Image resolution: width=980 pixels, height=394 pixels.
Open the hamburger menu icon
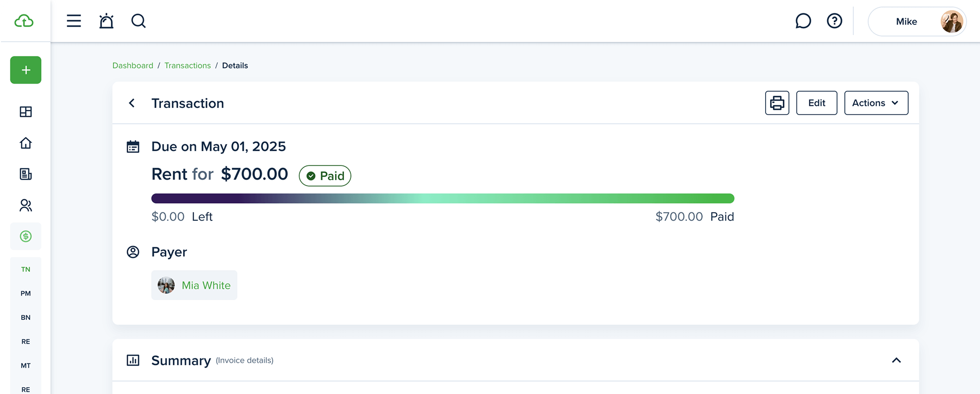(74, 21)
